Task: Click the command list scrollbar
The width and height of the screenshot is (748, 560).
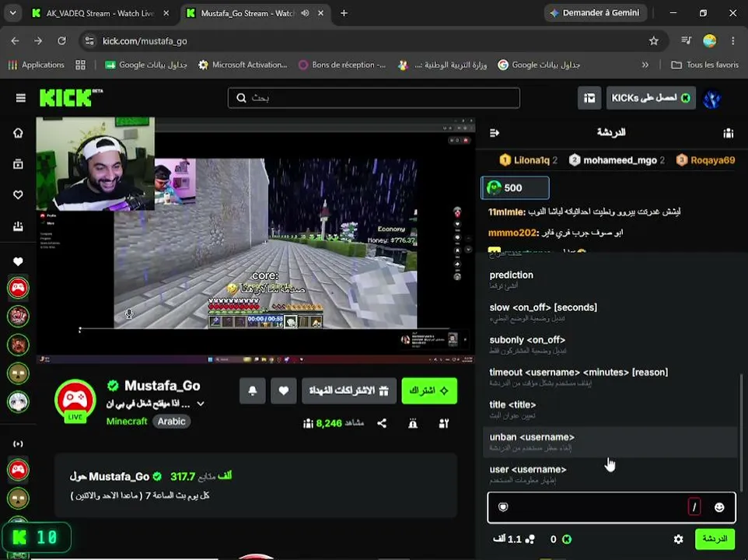Action: (x=741, y=432)
